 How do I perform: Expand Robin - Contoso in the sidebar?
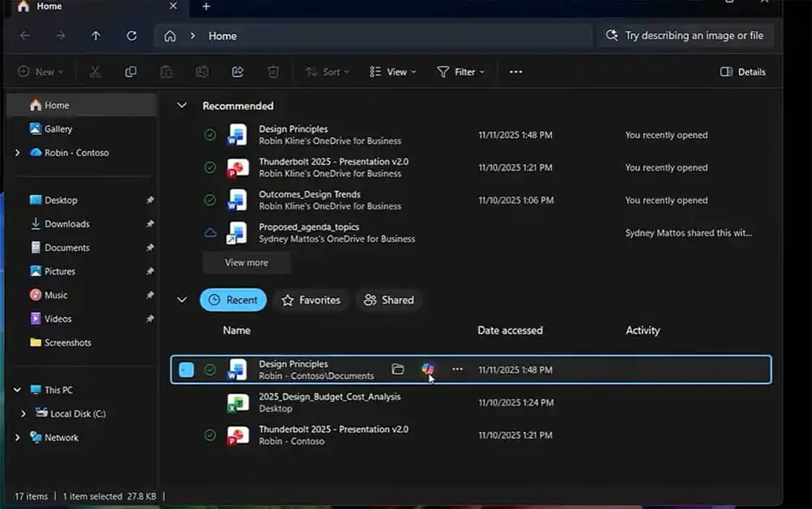point(17,152)
